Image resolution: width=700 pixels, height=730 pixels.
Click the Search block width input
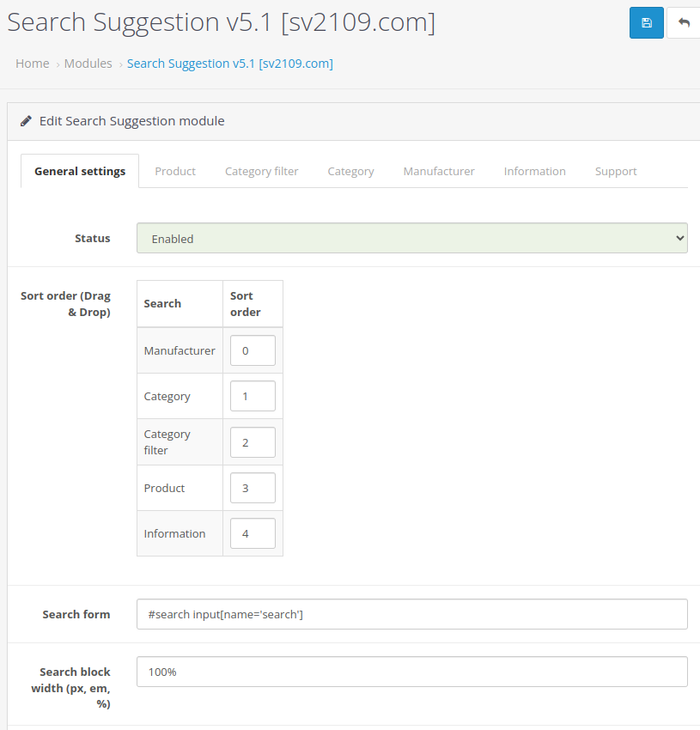(x=411, y=672)
